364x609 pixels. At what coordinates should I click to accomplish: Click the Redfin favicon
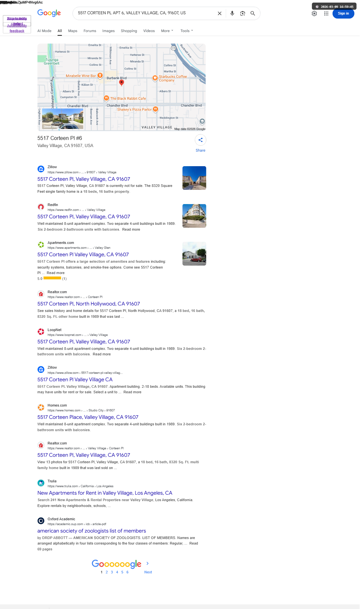(x=41, y=207)
